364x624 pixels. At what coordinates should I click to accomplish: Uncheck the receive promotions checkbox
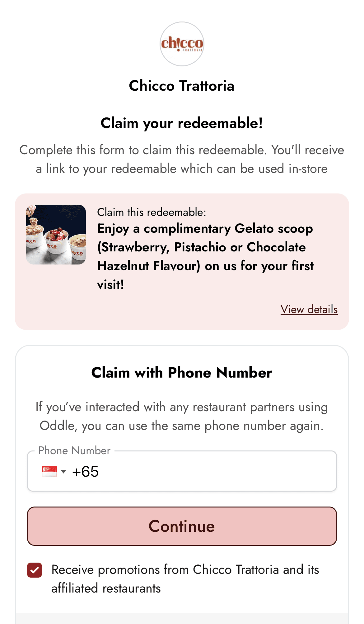click(x=35, y=570)
